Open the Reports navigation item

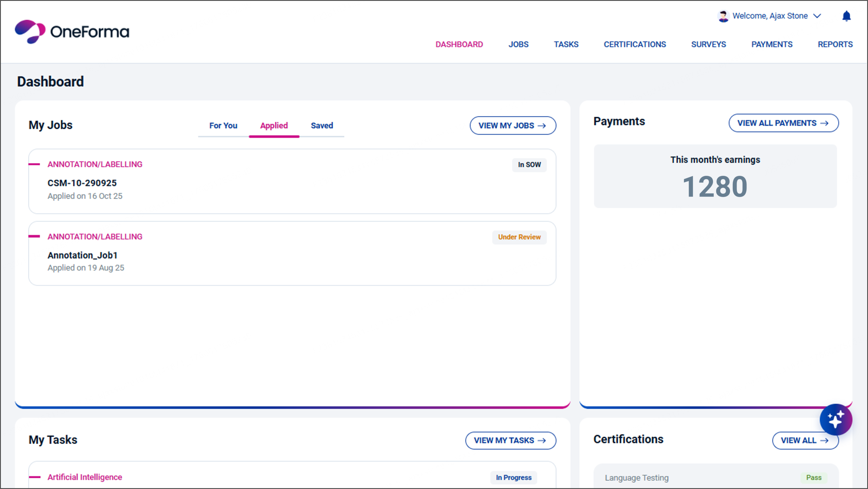[x=835, y=44]
